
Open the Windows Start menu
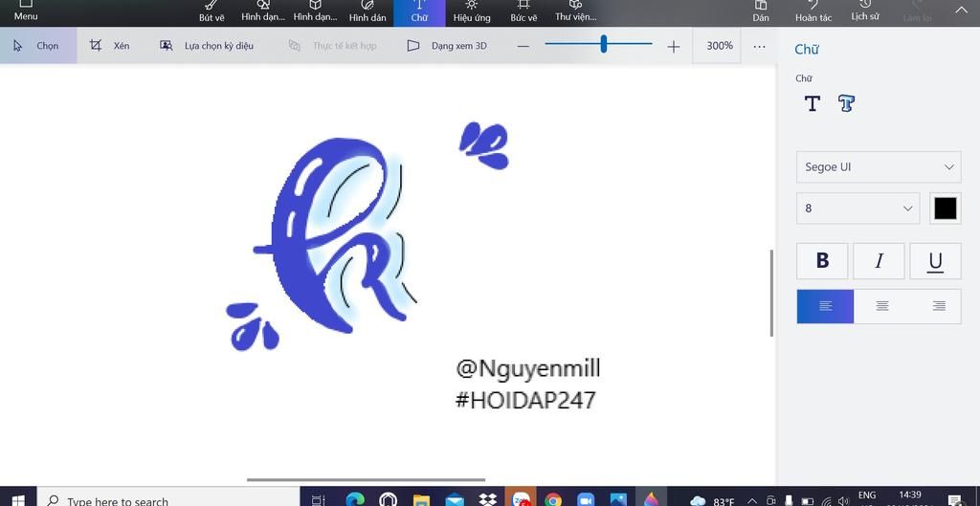tap(17, 499)
